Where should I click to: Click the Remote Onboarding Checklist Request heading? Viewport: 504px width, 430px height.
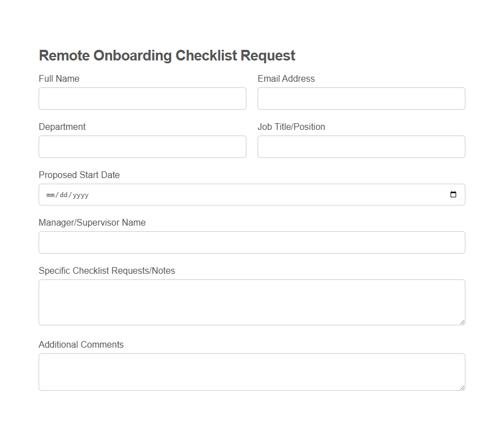[166, 55]
